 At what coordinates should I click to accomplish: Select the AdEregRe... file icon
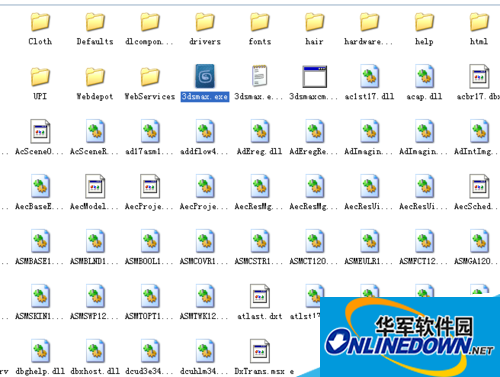coord(315,131)
